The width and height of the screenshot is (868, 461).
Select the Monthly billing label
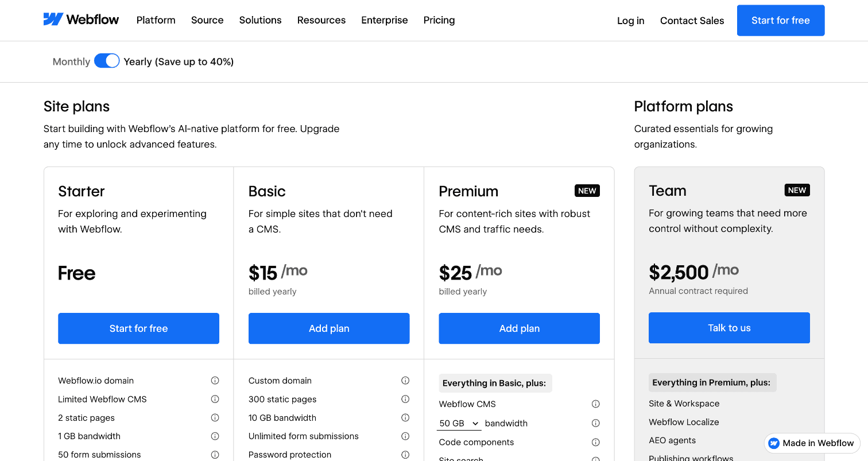point(71,61)
